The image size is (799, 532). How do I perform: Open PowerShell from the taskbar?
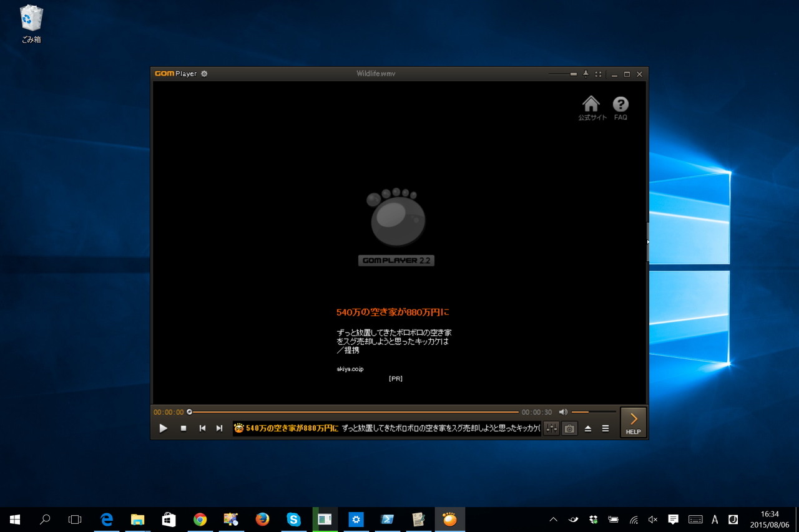(387, 520)
